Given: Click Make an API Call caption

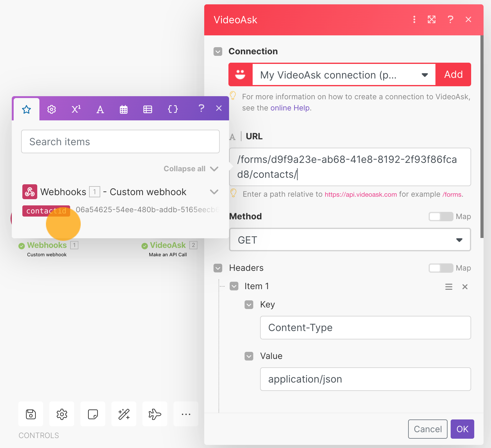Looking at the screenshot, I should [x=168, y=255].
